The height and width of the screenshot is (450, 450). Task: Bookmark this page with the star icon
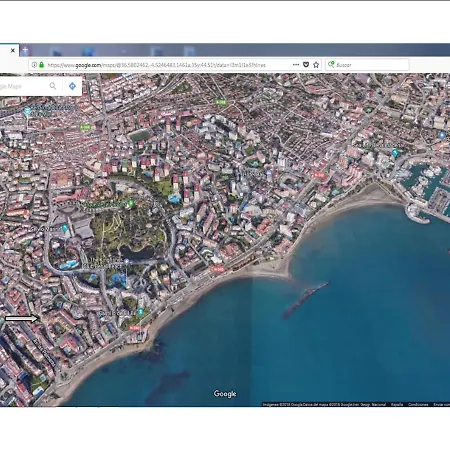[316, 65]
